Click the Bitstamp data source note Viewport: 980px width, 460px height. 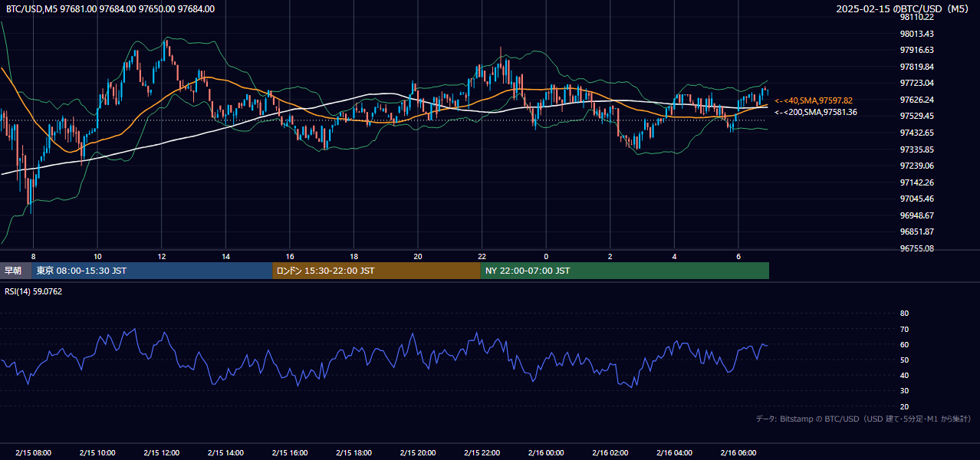coord(863,419)
